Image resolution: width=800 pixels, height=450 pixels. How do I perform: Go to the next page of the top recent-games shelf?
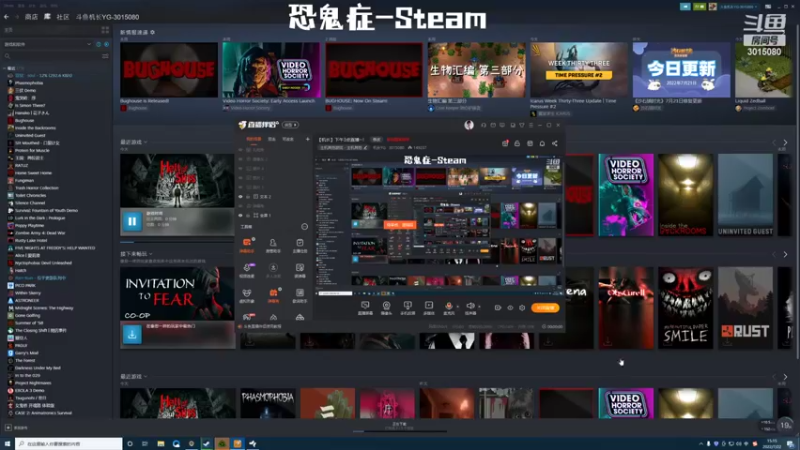click(785, 142)
